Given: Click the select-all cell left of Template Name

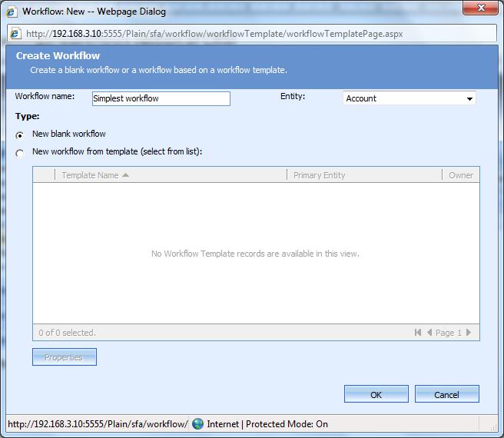Looking at the screenshot, I should (x=44, y=175).
